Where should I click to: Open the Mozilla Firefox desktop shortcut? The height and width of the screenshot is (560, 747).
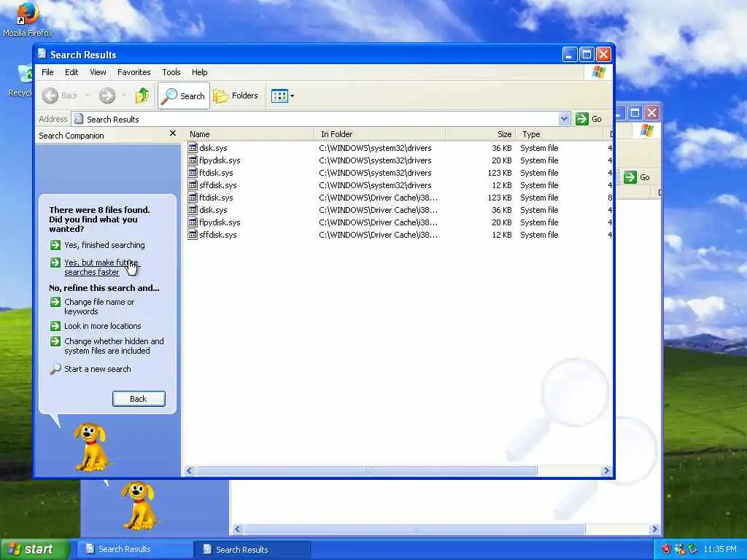click(x=27, y=19)
